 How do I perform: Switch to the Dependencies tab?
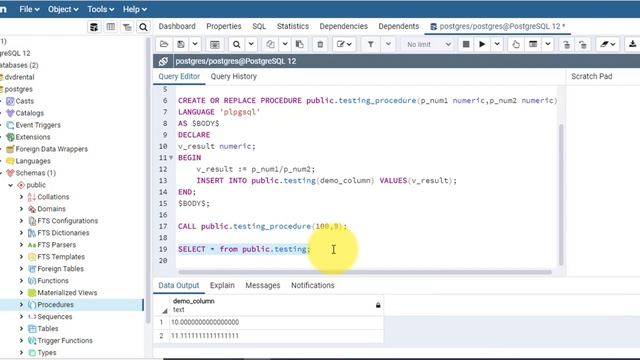click(x=343, y=26)
